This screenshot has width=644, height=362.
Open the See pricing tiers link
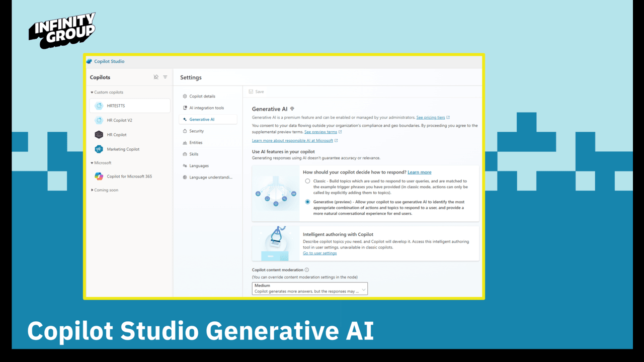pos(430,118)
